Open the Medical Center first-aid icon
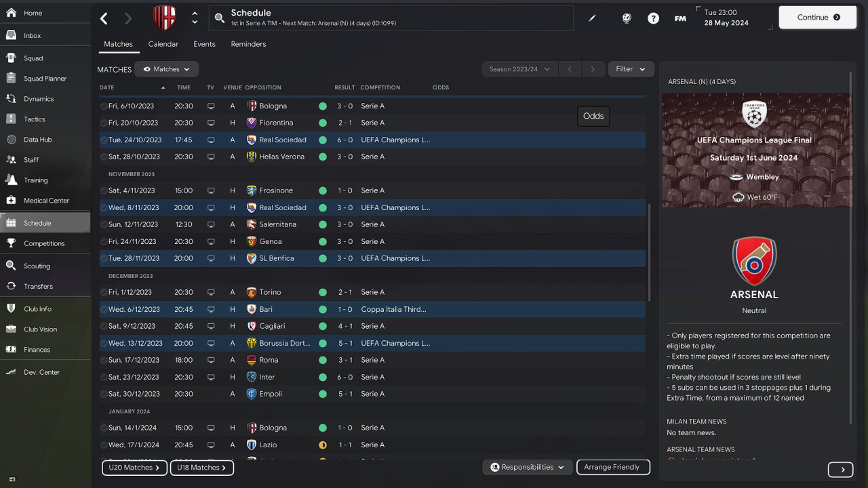868x488 pixels. click(11, 201)
